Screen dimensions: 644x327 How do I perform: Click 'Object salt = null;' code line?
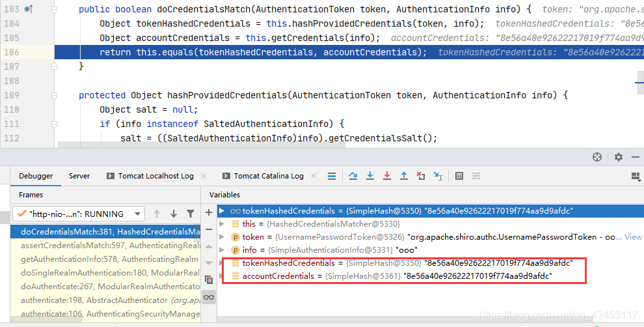tap(148, 109)
